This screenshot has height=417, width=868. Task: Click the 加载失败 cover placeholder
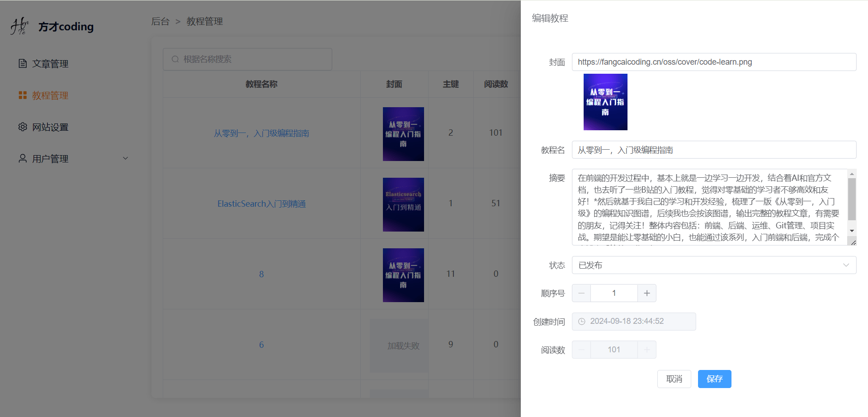point(399,346)
